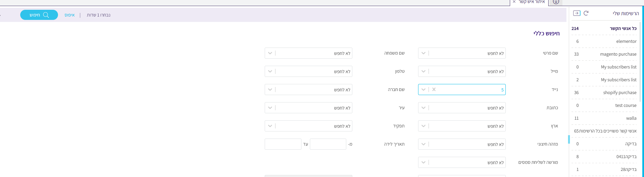The image size is (644, 177).
Task: Click the איפוס reset link
Action: [x=69, y=15]
